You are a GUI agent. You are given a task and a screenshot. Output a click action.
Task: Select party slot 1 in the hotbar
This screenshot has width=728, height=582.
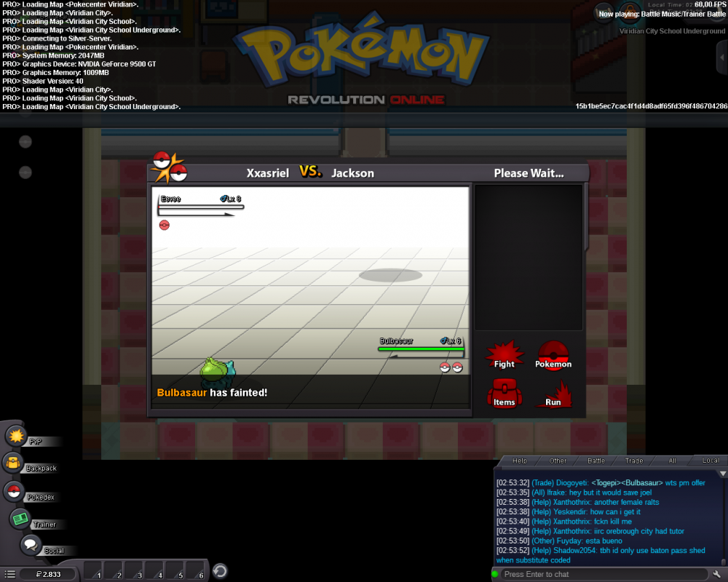coord(93,570)
